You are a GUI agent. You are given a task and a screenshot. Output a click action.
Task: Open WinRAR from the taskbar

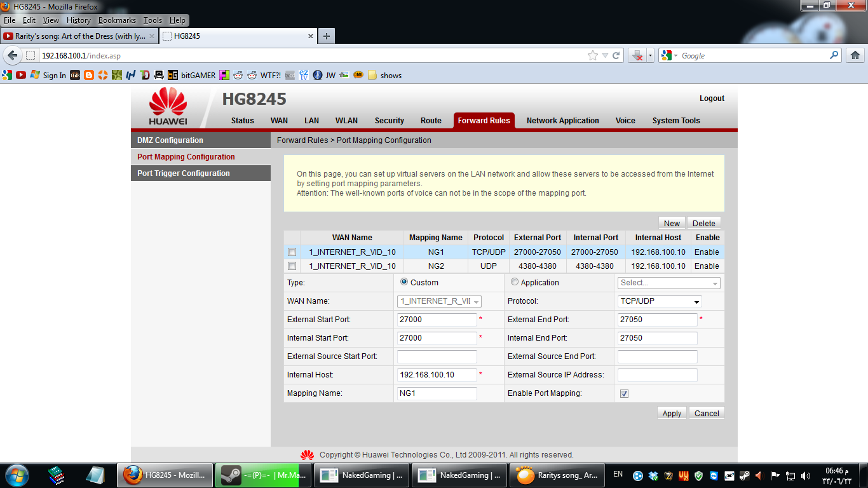57,475
